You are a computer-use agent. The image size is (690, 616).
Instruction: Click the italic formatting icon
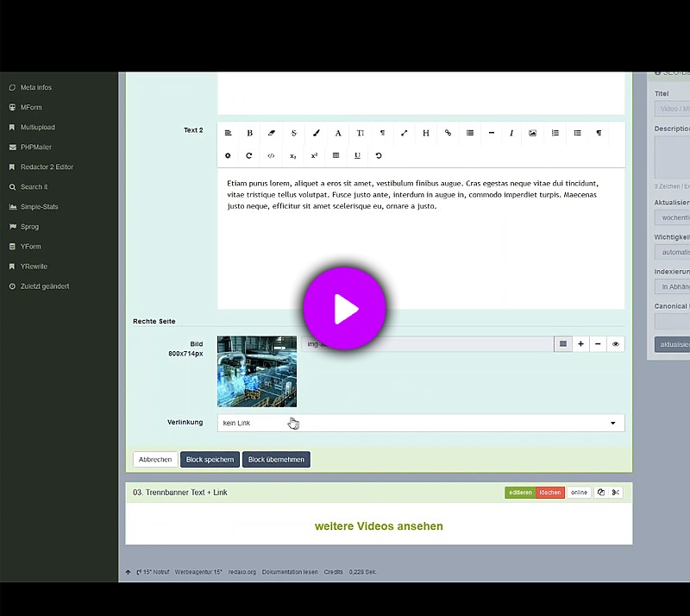click(x=511, y=134)
